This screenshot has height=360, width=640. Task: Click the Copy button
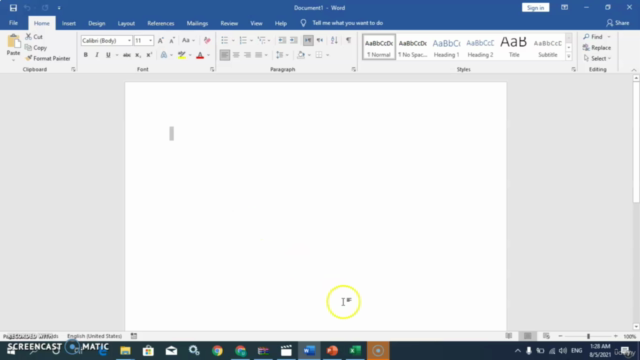pyautogui.click(x=36, y=48)
